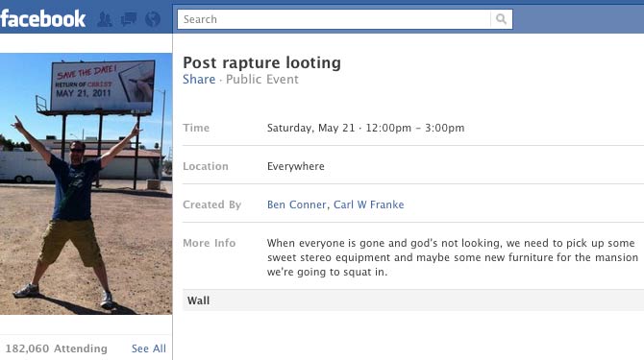Click the Created By label
The image size is (644, 360).
[x=211, y=204]
